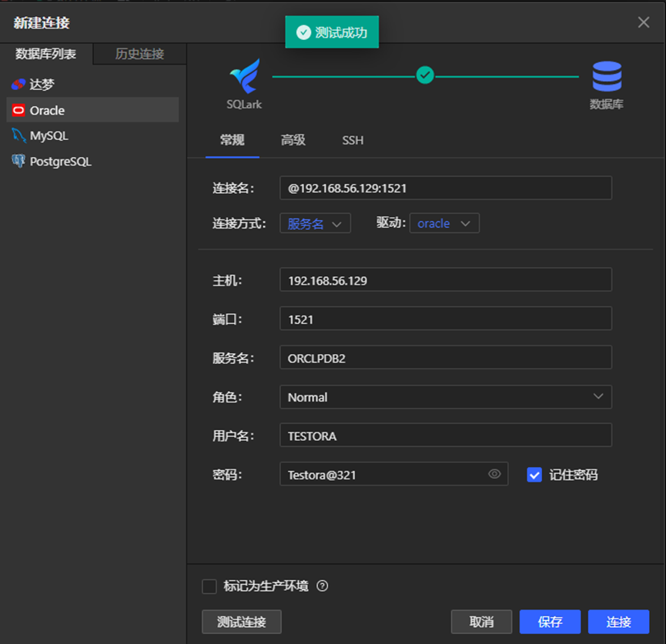Click the 服务名 ORCLPDB2 field
666x644 pixels.
point(446,358)
